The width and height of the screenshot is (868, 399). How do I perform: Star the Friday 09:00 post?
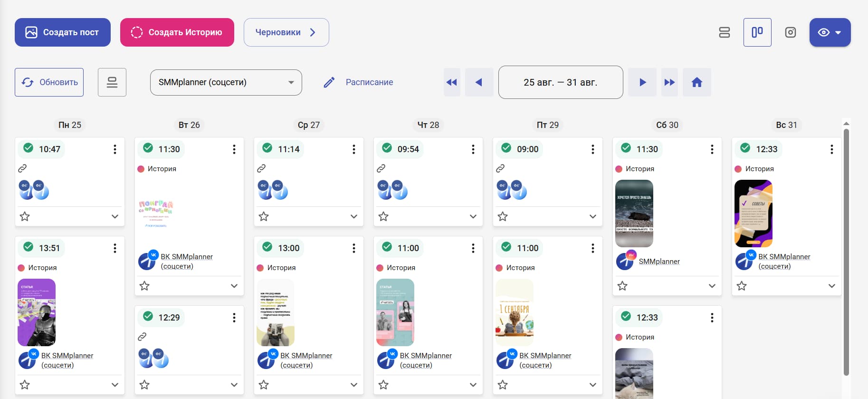coord(503,216)
